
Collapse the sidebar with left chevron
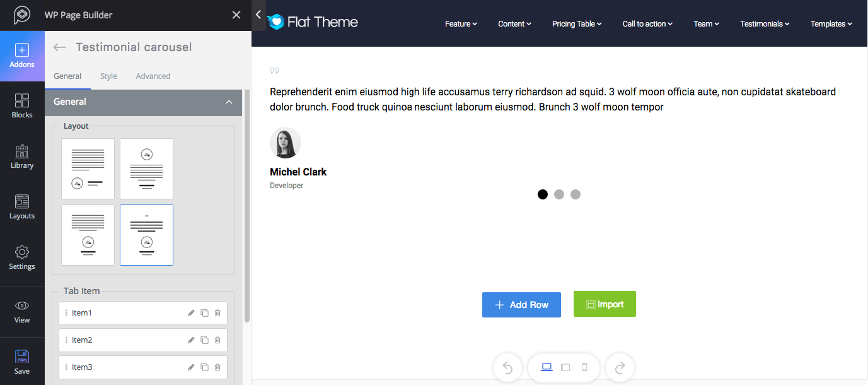[258, 15]
